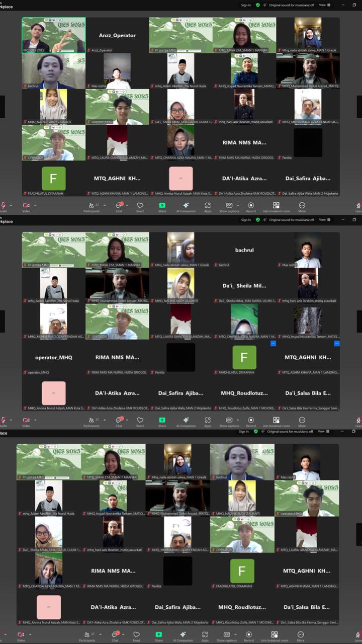Open Chat in the top Zoom window
The image size is (362, 644).
[x=119, y=206]
